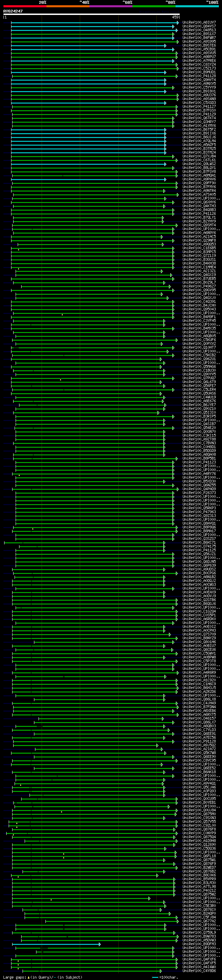The image size is (222, 980).
Task: Select the UniRef100_Q3HRY7 label
Action: 199,122
